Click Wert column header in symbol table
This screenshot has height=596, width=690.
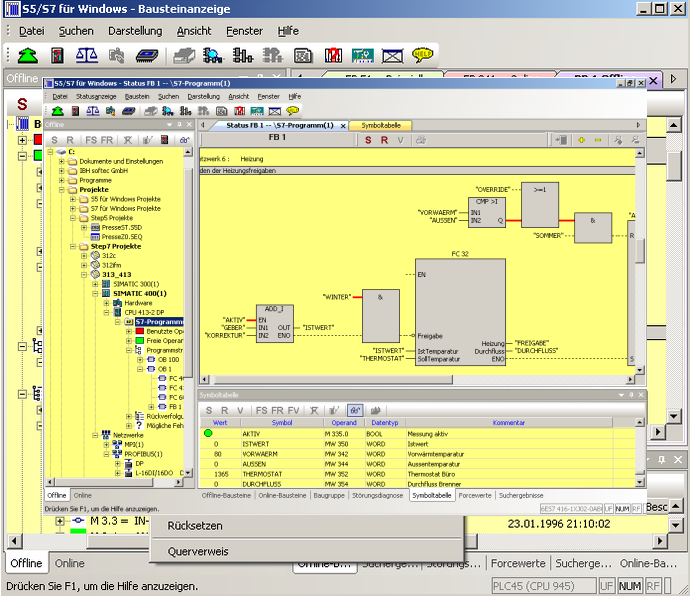point(220,423)
